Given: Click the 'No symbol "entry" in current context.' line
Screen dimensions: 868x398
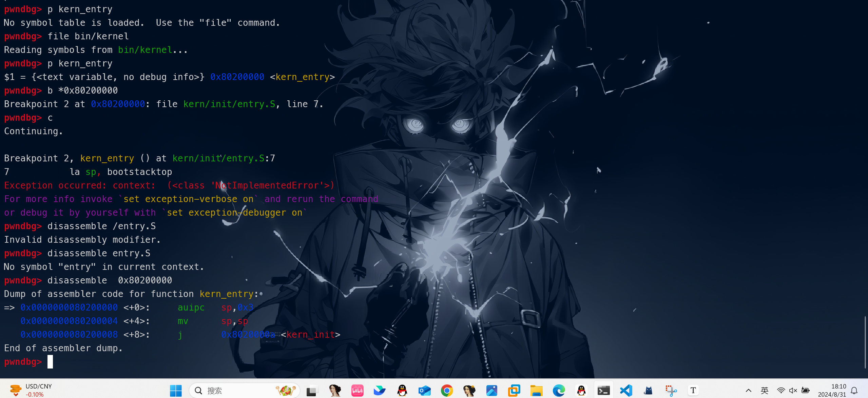Looking at the screenshot, I should tap(104, 267).
